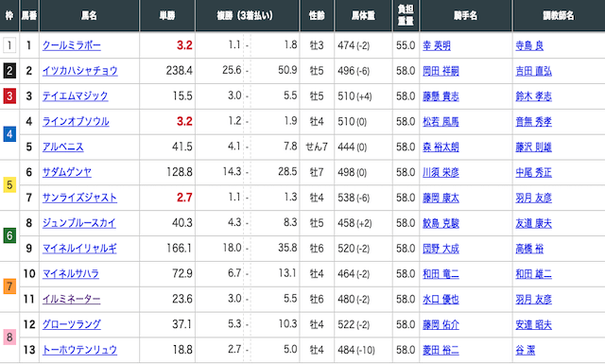The width and height of the screenshot is (605, 364).
Task: Click the 騎手名 column header
Action: coord(466,15)
